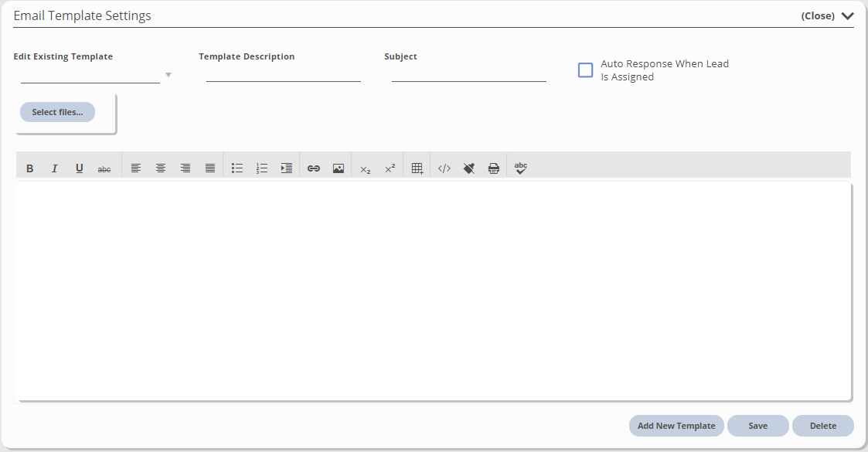
Task: Print the template content
Action: [x=494, y=168]
